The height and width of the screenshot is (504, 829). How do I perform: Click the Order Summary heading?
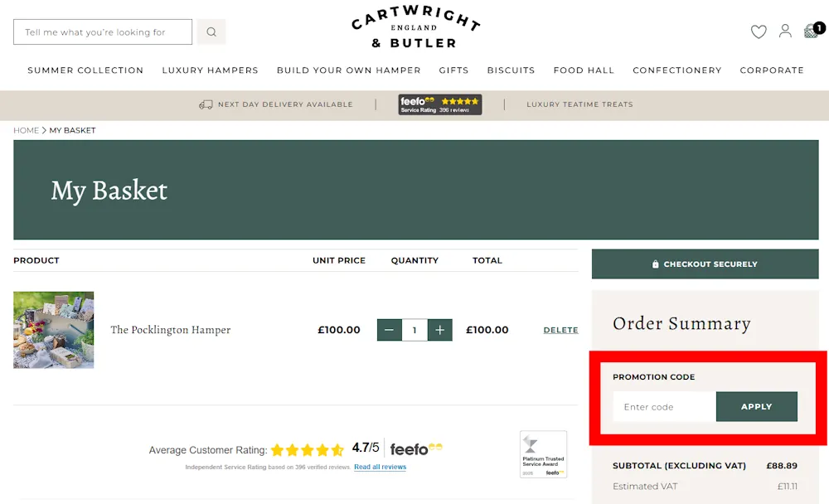pos(681,323)
